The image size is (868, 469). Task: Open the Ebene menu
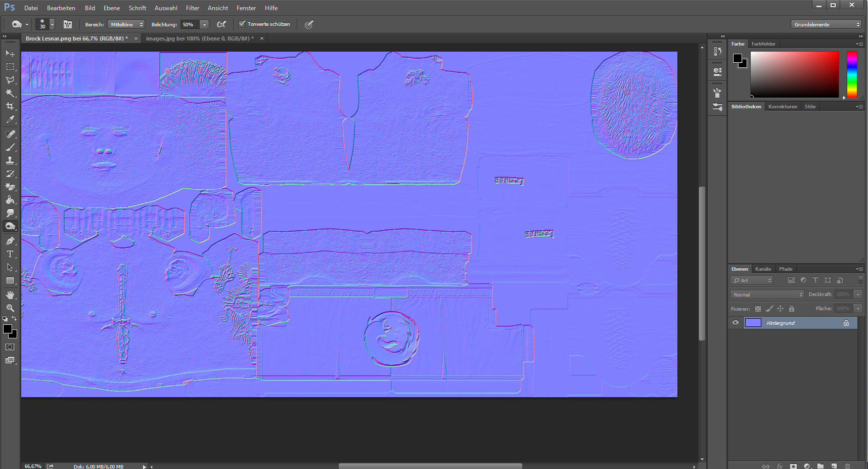click(x=112, y=8)
